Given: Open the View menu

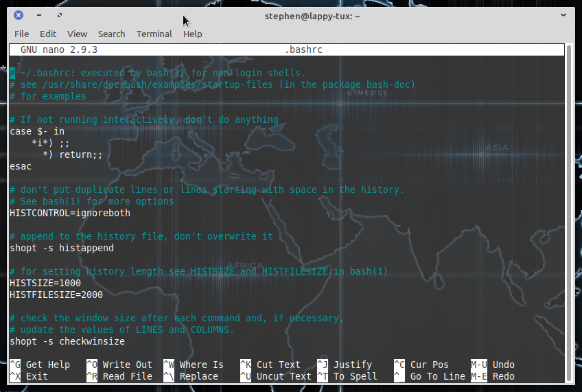Looking at the screenshot, I should tap(77, 34).
